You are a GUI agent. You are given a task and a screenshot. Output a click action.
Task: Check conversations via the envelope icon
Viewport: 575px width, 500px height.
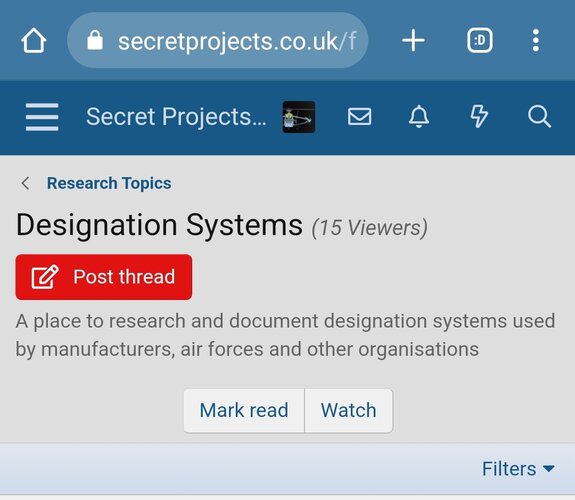[x=359, y=117]
